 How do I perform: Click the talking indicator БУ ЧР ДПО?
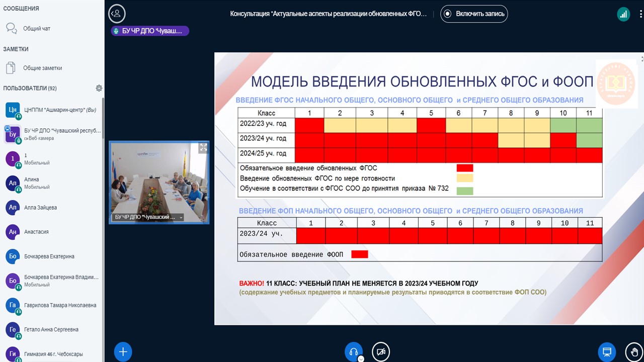click(150, 31)
